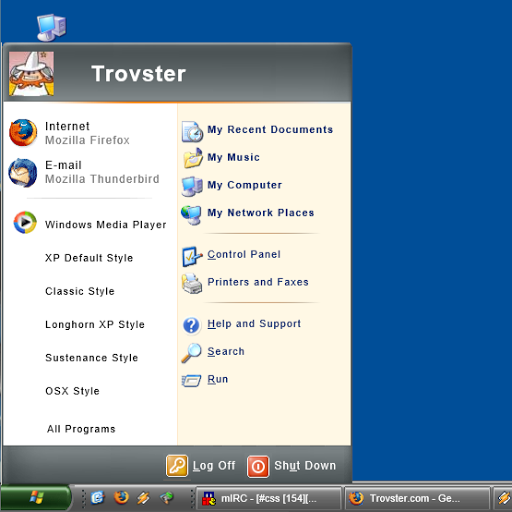Open the Printers and Faxes icon
Viewport: 512px width, 512px height.
click(x=192, y=284)
